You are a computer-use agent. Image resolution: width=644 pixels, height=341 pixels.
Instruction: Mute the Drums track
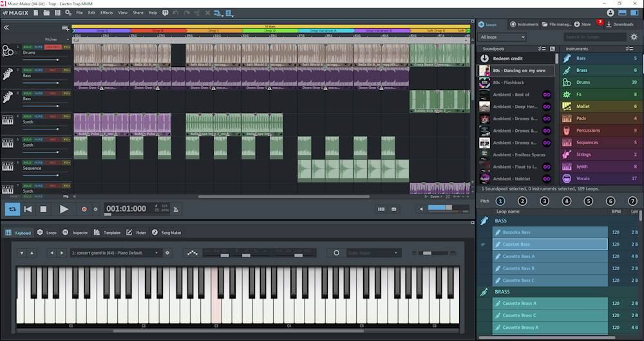(39, 47)
